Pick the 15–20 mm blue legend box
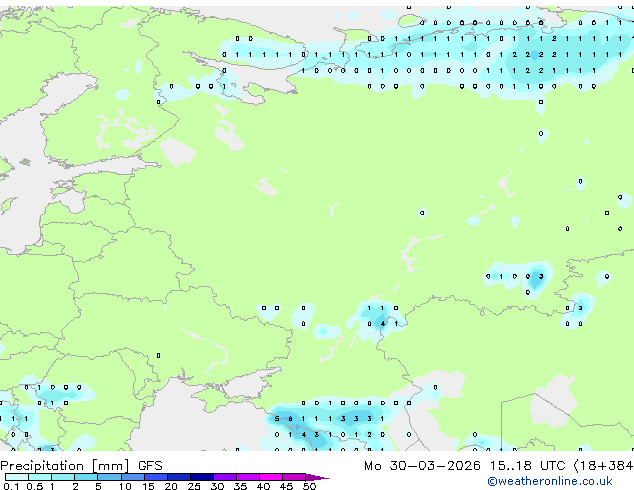 tap(156, 477)
